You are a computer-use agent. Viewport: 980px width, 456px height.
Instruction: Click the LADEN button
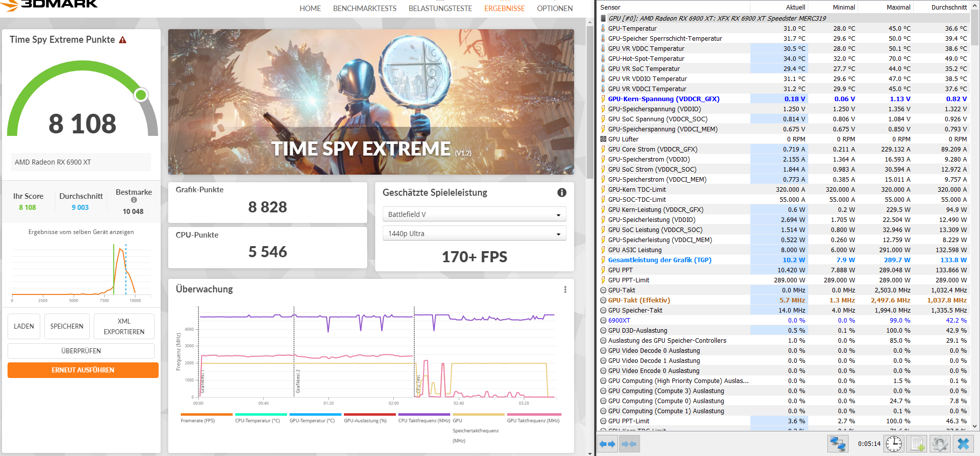[x=24, y=326]
